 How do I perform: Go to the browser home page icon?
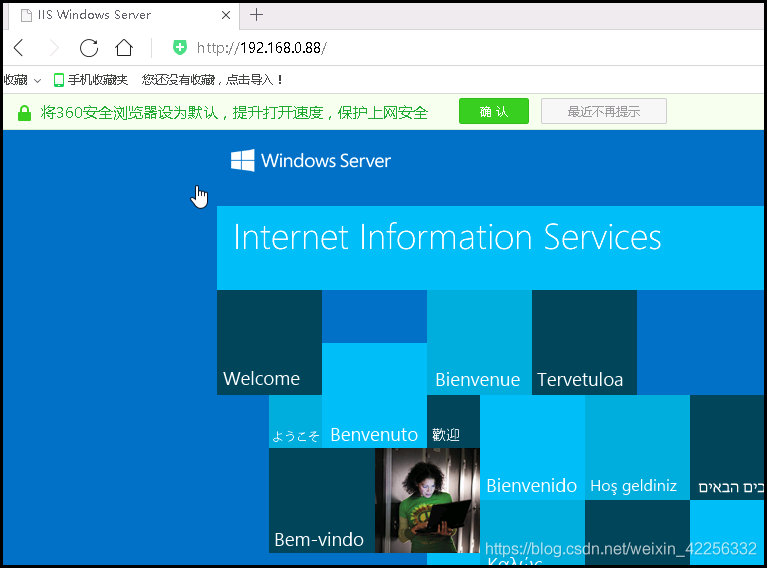124,48
